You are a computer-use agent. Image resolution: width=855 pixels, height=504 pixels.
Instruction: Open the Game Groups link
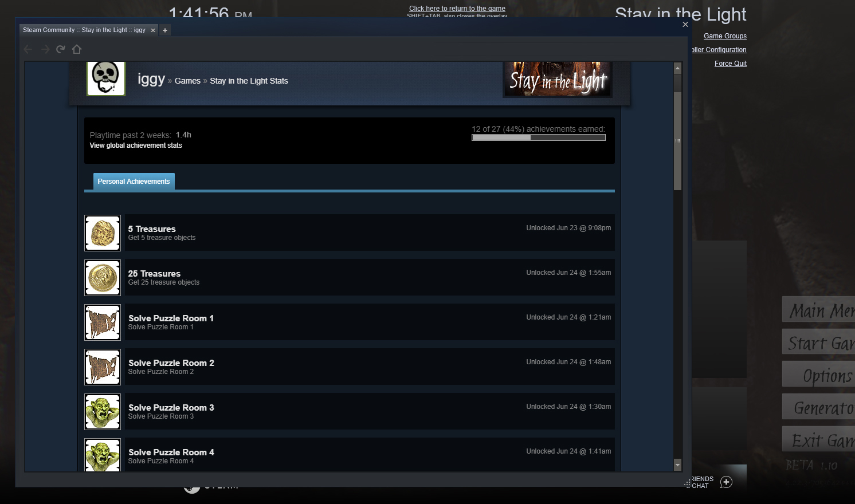click(x=725, y=36)
